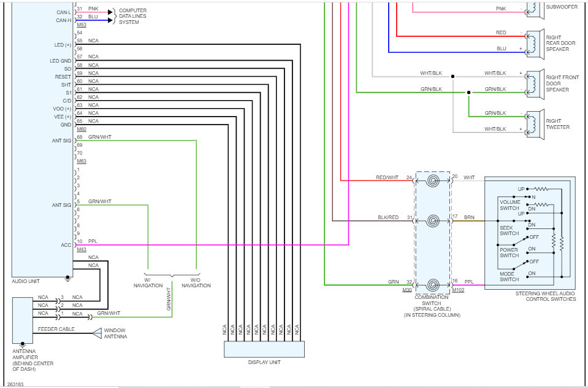Select the M102 connector label
The width and height of the screenshot is (588, 388).
pyautogui.click(x=458, y=290)
